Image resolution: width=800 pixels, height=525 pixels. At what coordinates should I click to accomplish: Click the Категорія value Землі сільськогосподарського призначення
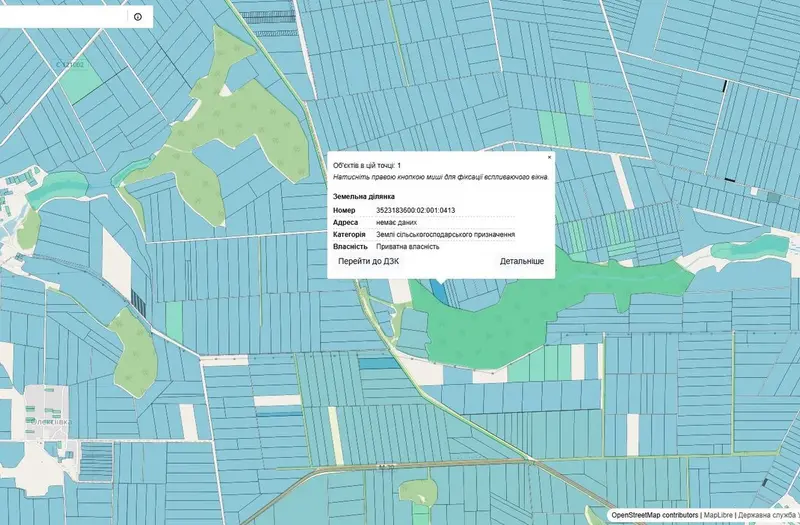click(445, 234)
